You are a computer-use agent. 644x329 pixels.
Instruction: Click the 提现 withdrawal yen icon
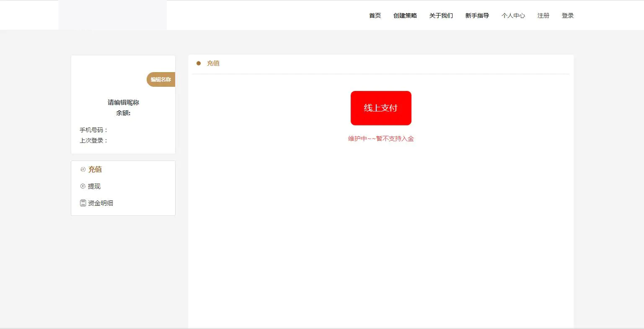[83, 186]
